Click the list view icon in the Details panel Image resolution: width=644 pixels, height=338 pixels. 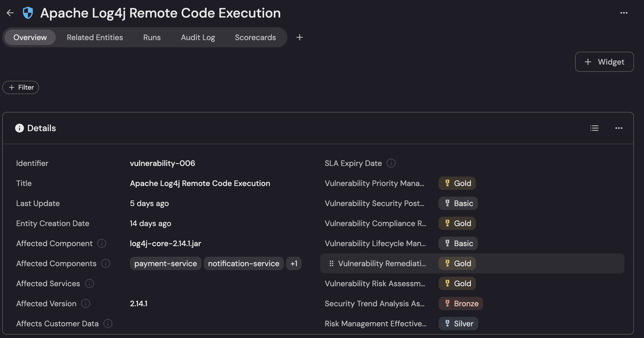coord(594,128)
